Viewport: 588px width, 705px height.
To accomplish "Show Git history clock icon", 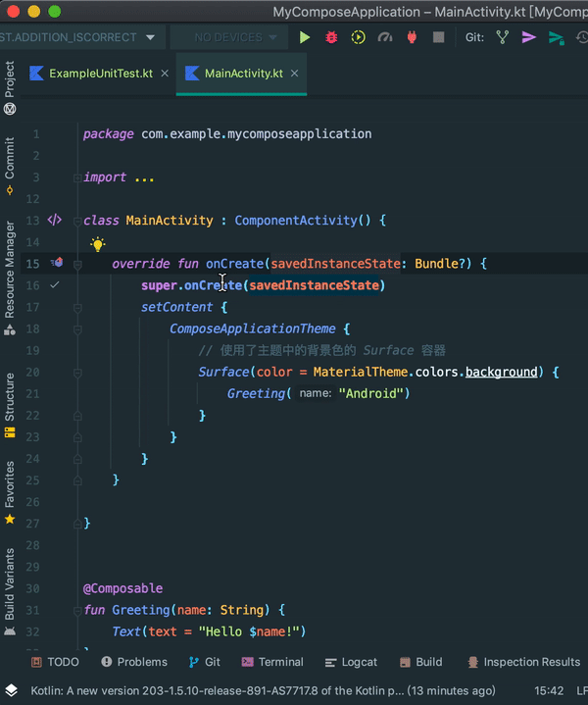I will 582,37.
